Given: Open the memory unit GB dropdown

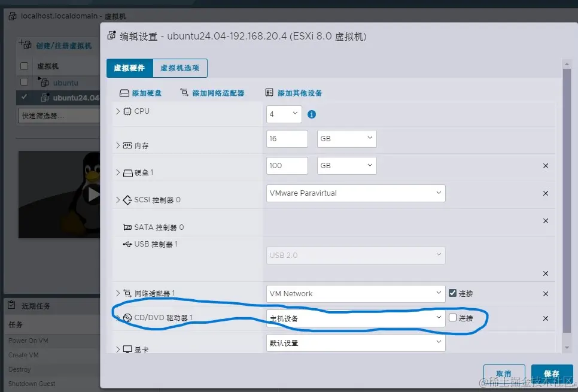Looking at the screenshot, I should point(347,139).
